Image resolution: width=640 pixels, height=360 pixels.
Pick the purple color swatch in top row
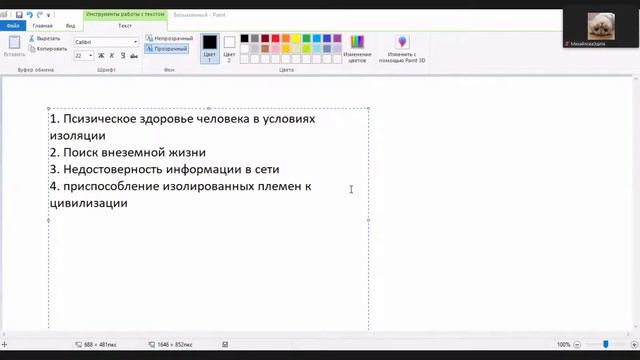click(x=337, y=38)
